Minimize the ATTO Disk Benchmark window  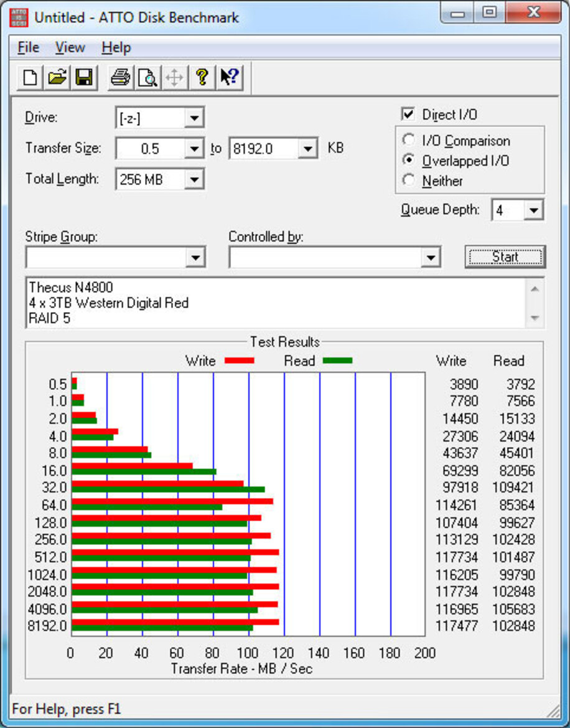(x=457, y=13)
